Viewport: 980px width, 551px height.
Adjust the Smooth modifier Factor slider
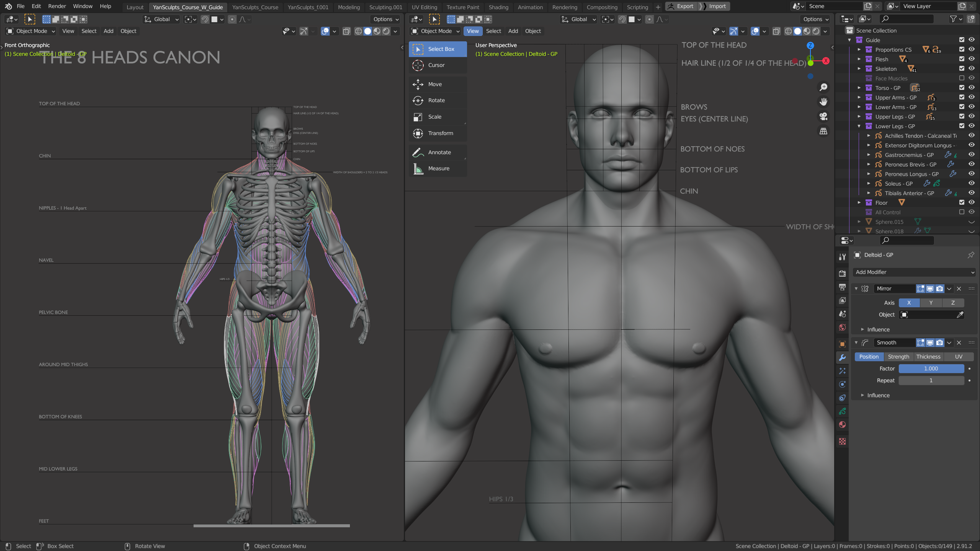pos(931,368)
